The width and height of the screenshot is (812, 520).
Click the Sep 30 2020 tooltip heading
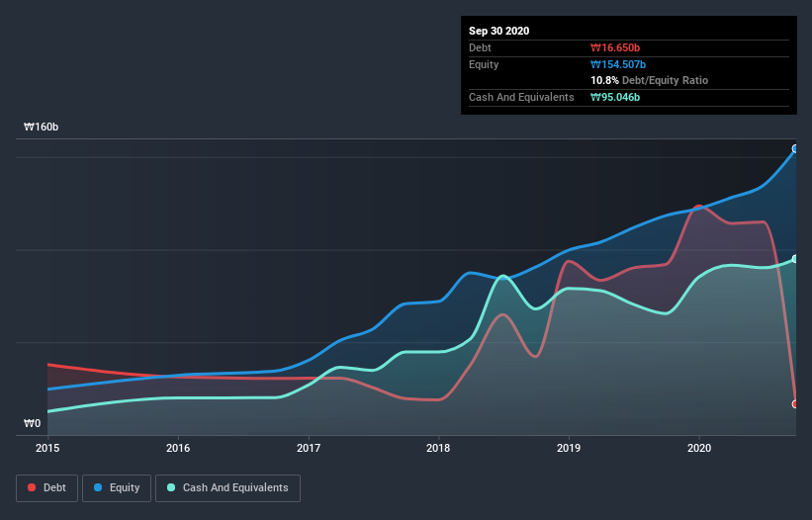pos(498,31)
